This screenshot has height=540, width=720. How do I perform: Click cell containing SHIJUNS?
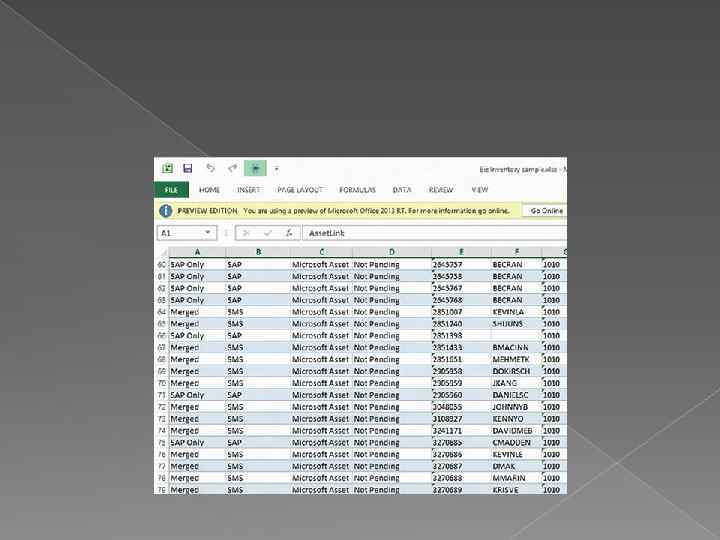[517, 324]
